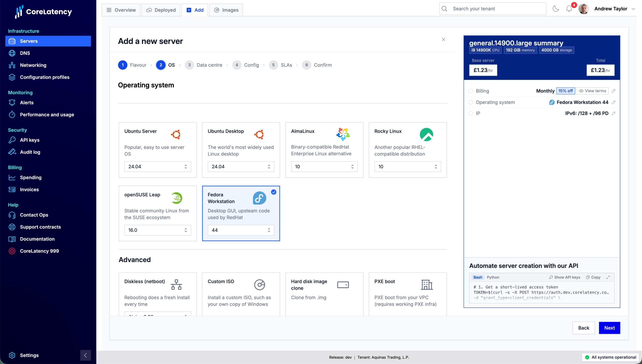Go to Networking section
Screen dimensions: 642x364
pos(48,65)
